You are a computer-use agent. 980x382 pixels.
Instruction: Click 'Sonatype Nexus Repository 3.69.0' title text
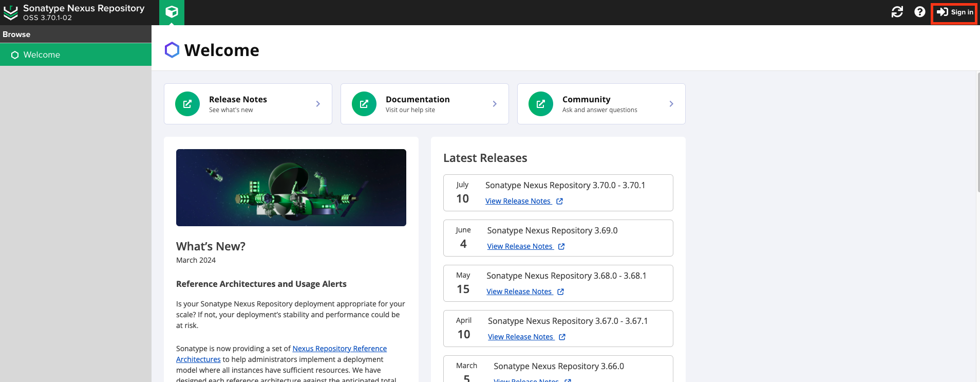click(552, 230)
